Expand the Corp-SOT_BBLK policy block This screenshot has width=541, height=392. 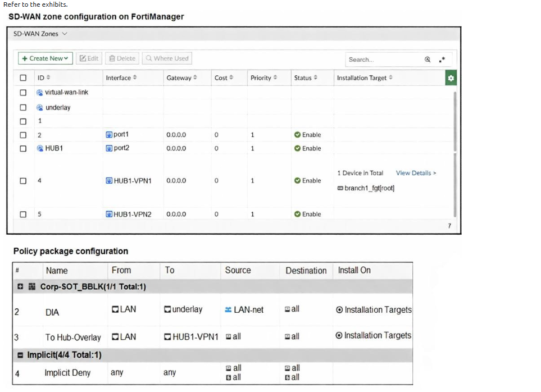point(20,286)
